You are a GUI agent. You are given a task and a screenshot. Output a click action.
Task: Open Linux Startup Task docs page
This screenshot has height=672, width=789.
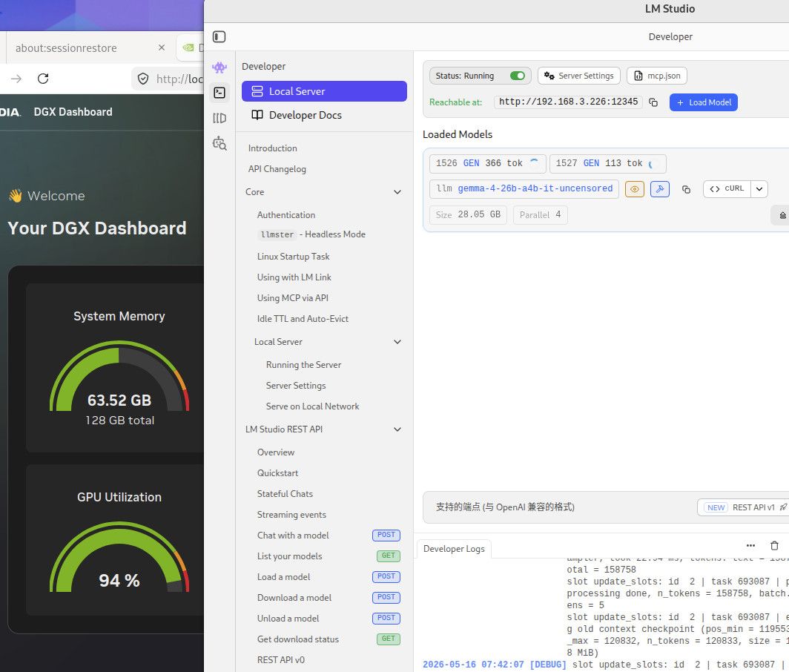(294, 257)
